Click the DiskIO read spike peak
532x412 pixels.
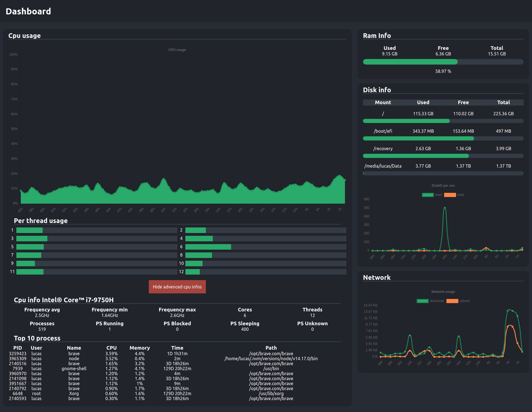(x=445, y=208)
